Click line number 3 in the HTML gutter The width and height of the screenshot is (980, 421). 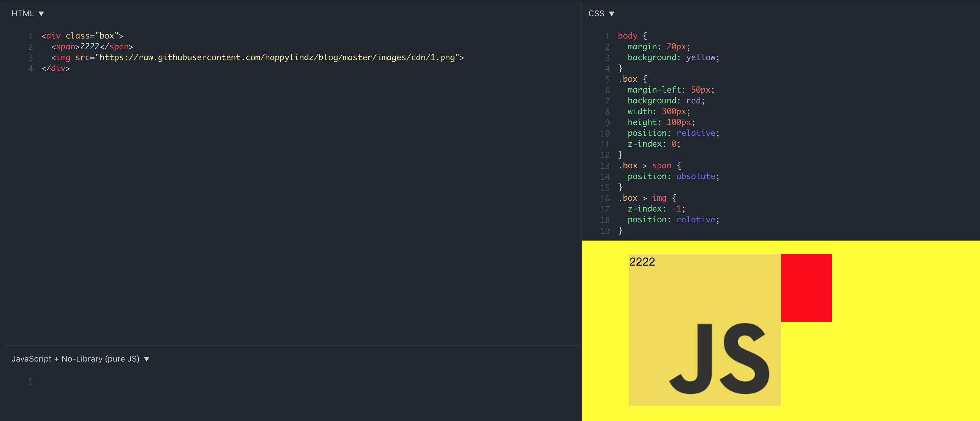30,58
